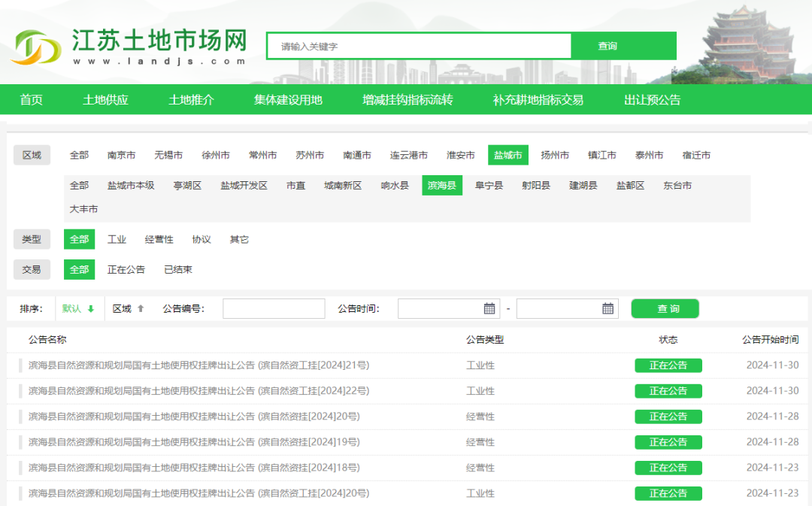Click the 查 询 button beside the date range
Viewport: 812px width, 506px height.
(x=665, y=308)
